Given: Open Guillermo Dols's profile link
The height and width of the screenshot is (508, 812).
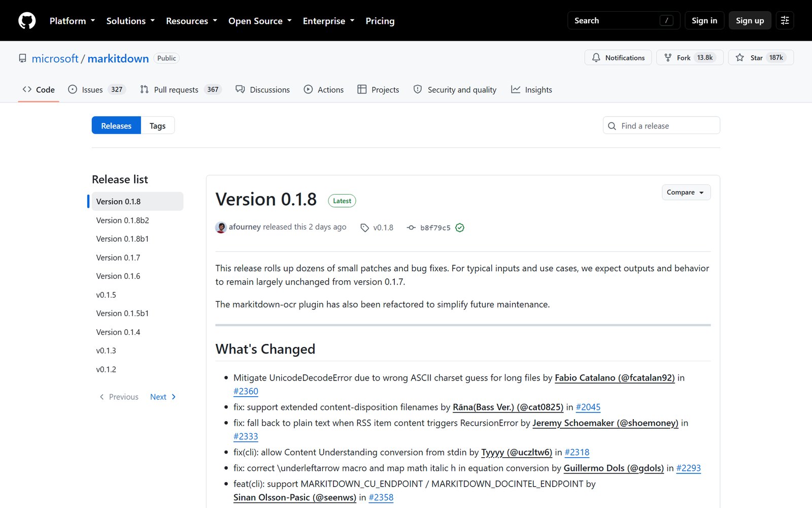Looking at the screenshot, I should coord(614,468).
